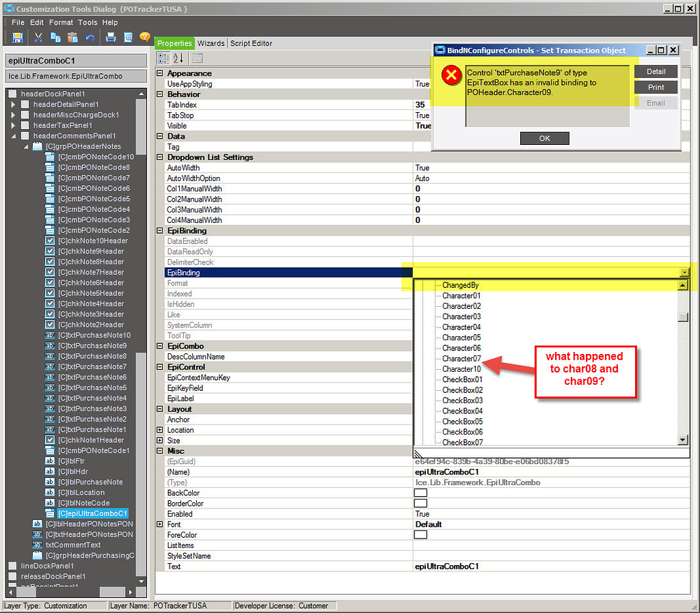The height and width of the screenshot is (613, 700).
Task: Save the customization using the Save icon
Action: point(18,38)
